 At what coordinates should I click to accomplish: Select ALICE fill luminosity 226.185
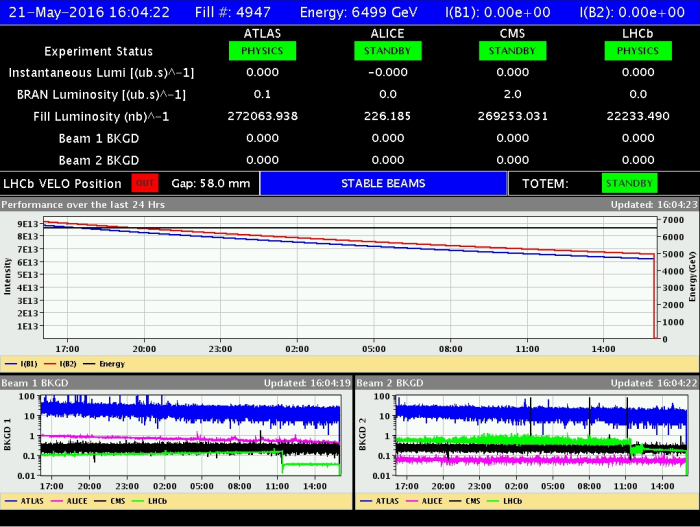point(388,116)
